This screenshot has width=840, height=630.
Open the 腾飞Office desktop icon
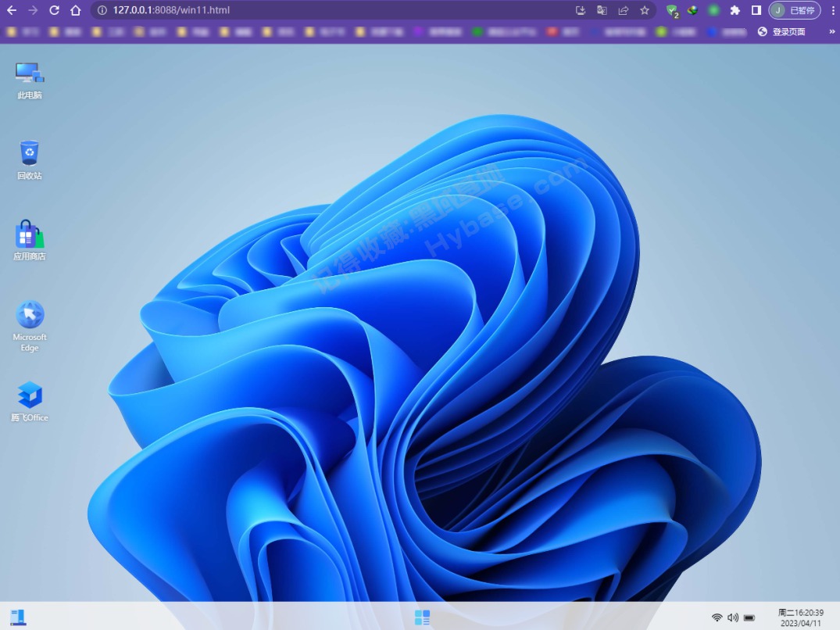(30, 402)
